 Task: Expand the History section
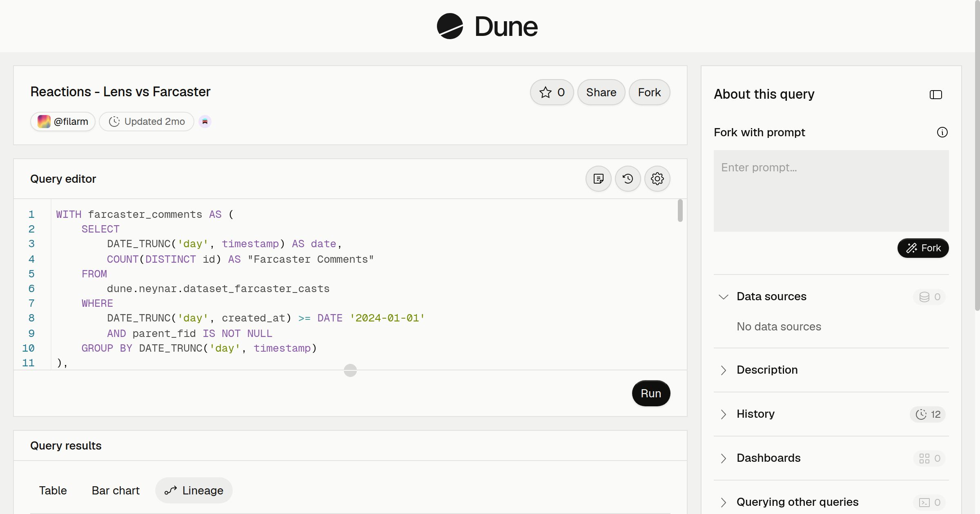pos(724,414)
